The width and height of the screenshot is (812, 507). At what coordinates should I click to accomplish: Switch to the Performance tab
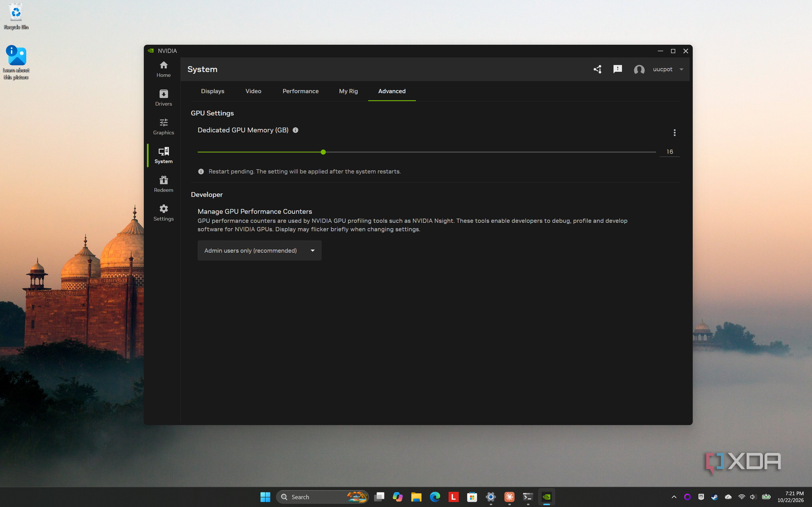point(300,91)
